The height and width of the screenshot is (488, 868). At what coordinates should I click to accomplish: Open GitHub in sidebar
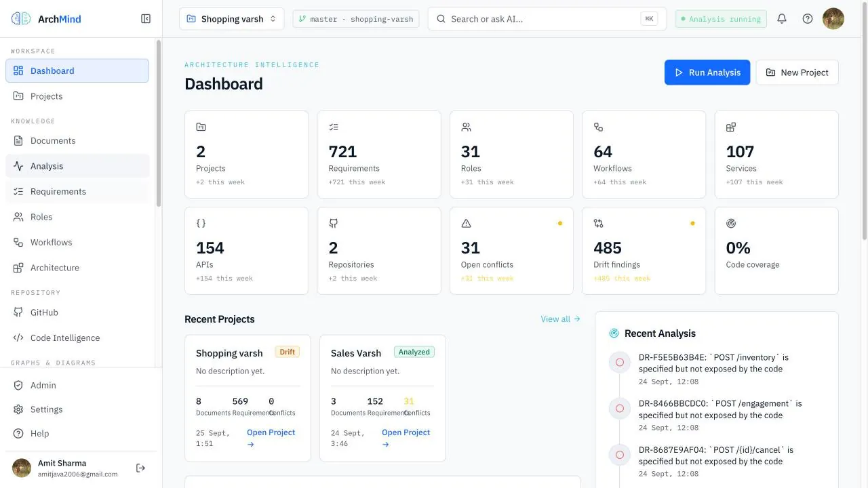pyautogui.click(x=77, y=312)
